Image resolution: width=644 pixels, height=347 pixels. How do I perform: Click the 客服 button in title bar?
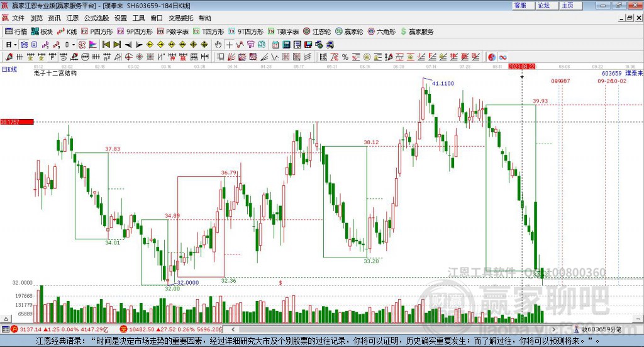(x=523, y=5)
